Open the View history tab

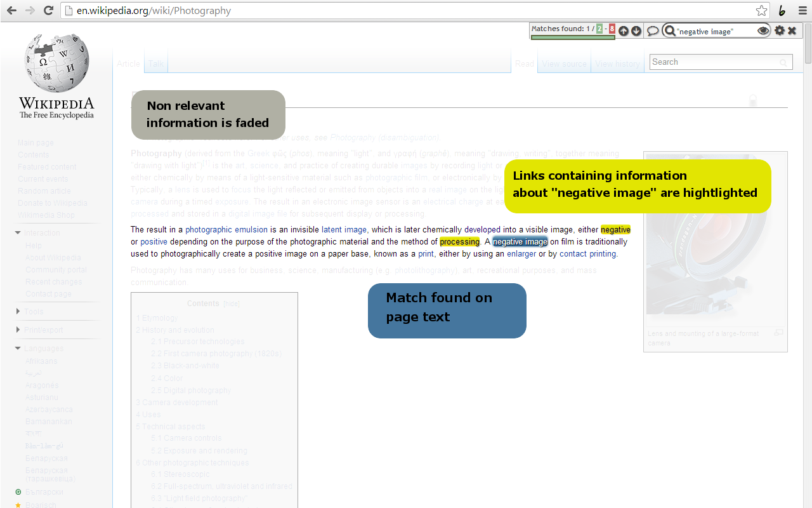coord(618,63)
